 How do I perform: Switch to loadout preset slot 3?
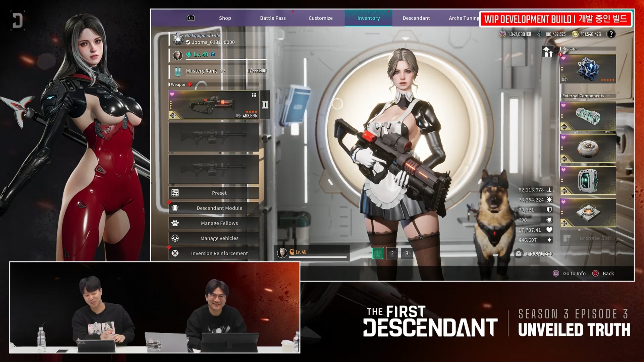[x=407, y=253]
